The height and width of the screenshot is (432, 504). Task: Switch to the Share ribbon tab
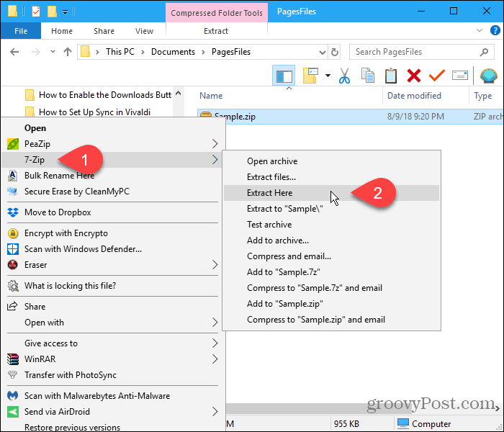(104, 31)
